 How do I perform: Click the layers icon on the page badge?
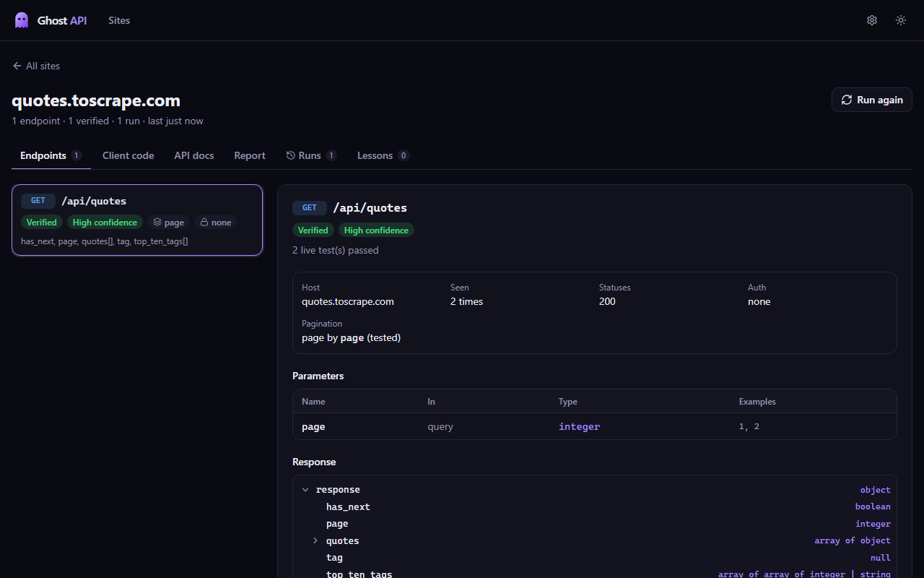point(157,223)
